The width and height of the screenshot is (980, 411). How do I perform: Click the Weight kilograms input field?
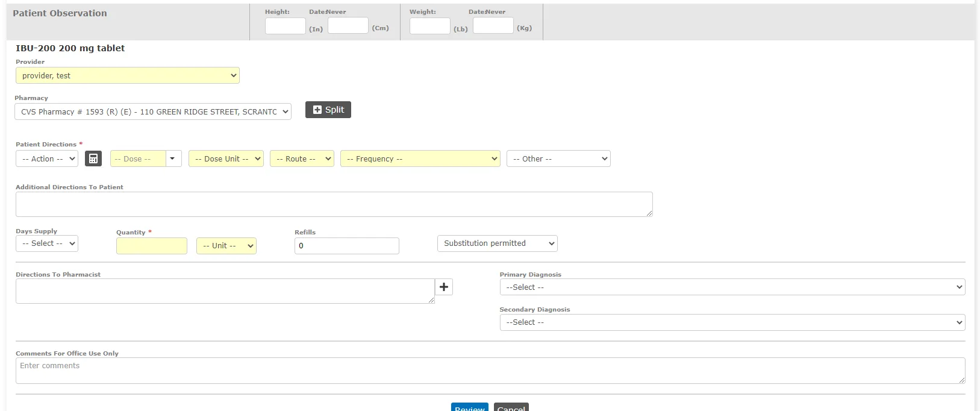493,25
